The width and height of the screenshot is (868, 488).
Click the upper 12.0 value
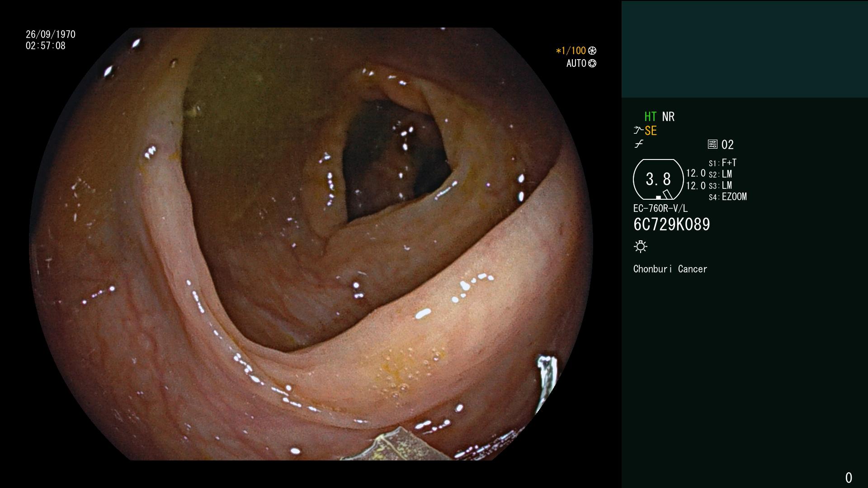click(696, 173)
